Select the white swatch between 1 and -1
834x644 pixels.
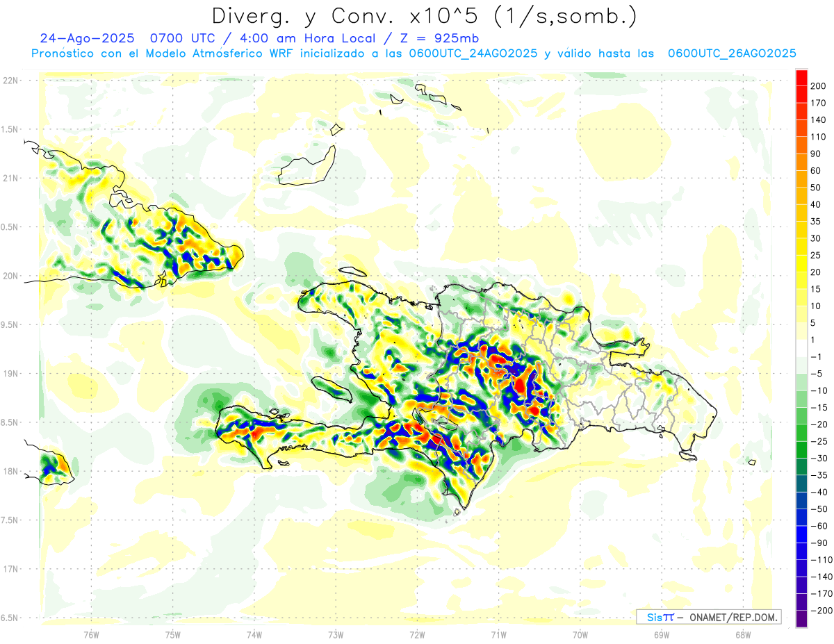[801, 348]
